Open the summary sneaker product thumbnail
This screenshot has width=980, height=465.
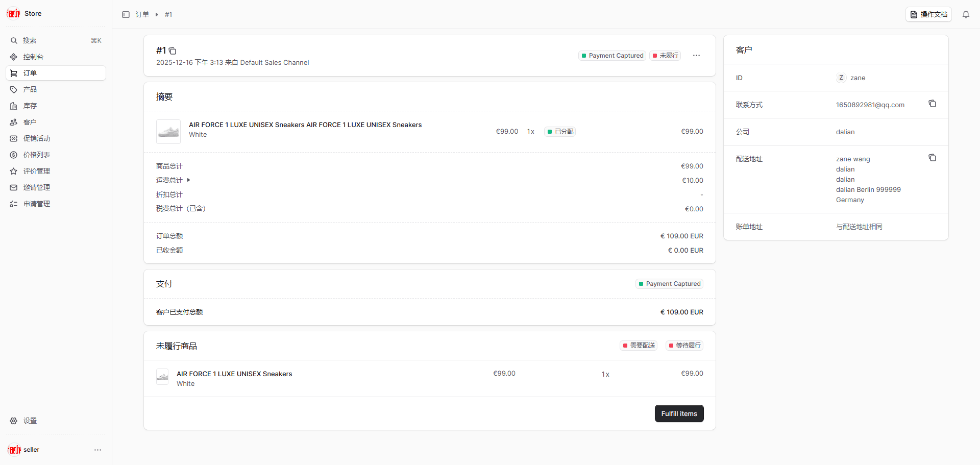168,132
